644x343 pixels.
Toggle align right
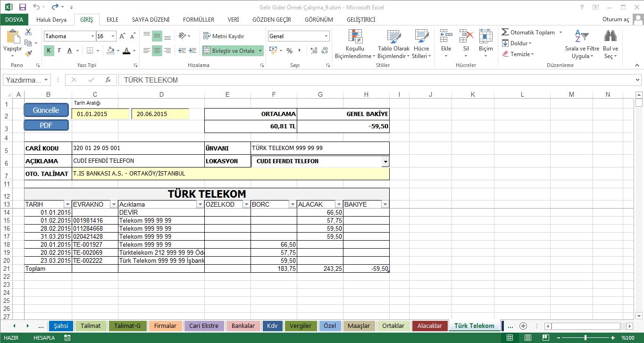pos(167,50)
